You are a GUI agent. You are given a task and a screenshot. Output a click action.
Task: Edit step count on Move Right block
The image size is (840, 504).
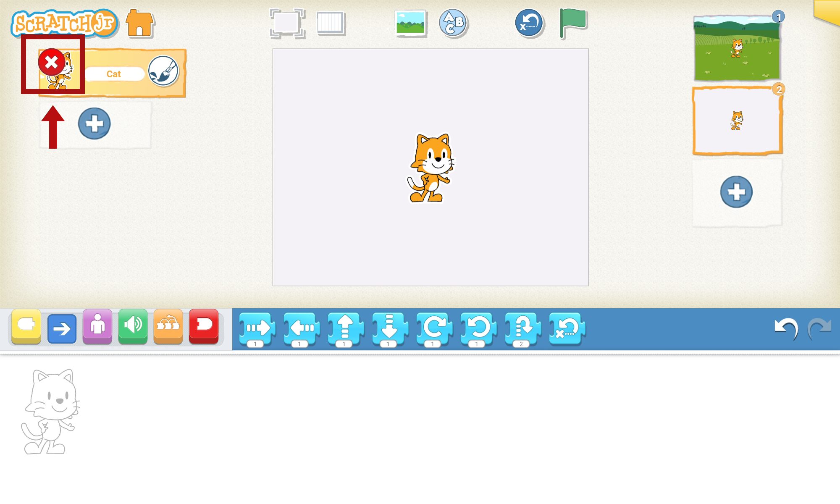pyautogui.click(x=255, y=344)
